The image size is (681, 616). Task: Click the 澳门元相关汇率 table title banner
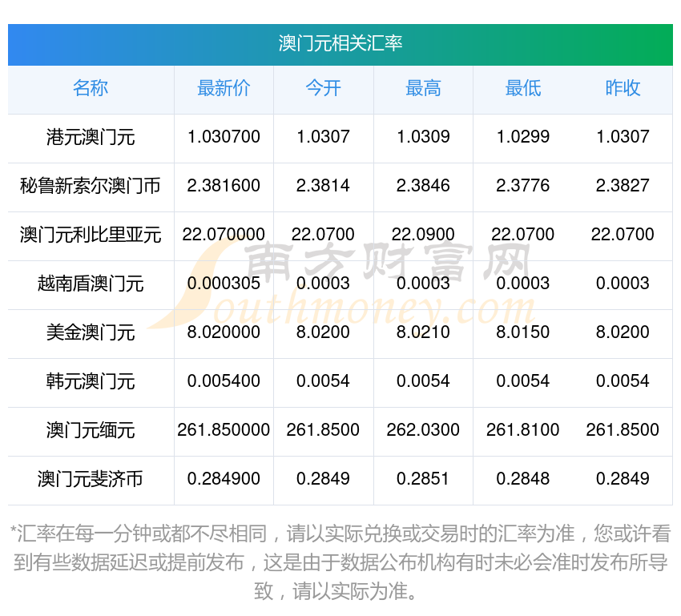tap(340, 43)
